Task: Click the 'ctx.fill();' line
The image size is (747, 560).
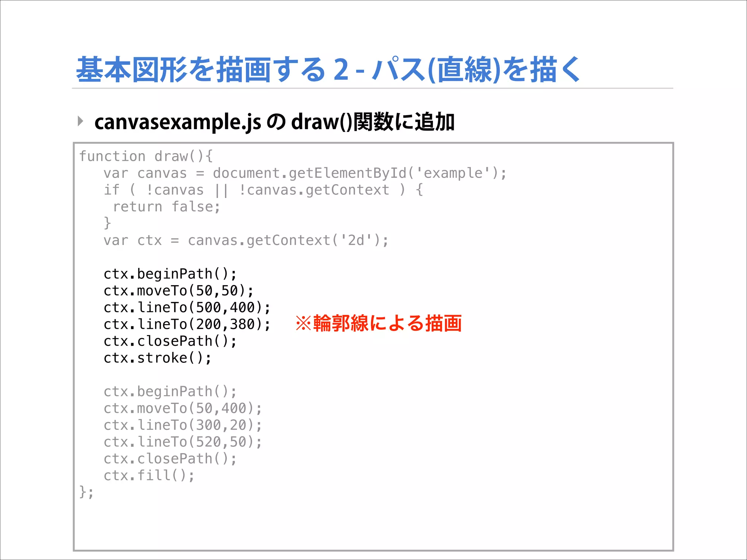Action: [x=149, y=475]
